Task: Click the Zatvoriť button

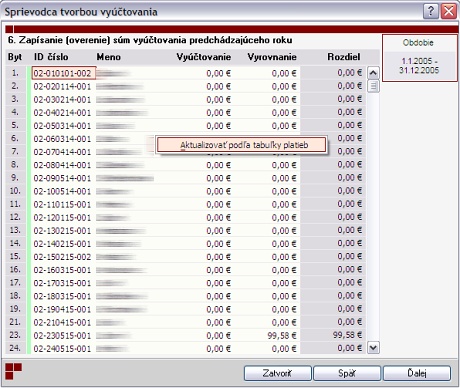Action: coord(278,373)
